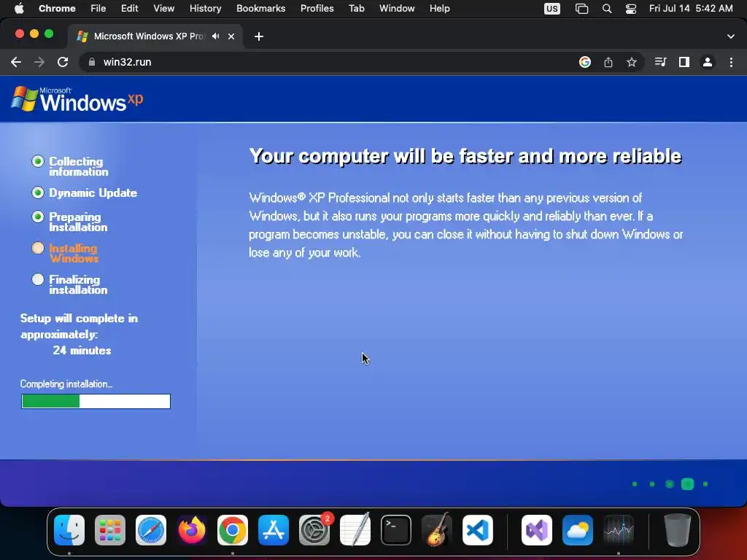Launch Terminal from the Dock

[x=396, y=530]
